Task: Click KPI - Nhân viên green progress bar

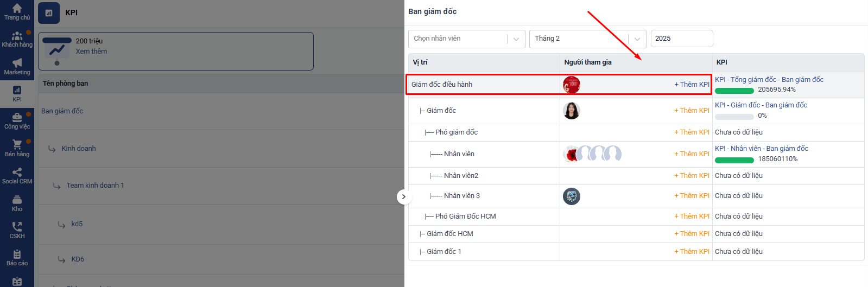Action: [x=734, y=160]
